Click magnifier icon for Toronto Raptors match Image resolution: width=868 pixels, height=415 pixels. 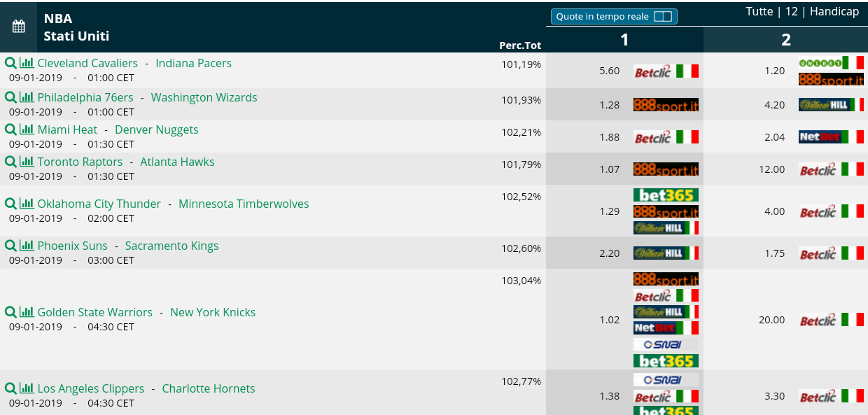pos(10,162)
